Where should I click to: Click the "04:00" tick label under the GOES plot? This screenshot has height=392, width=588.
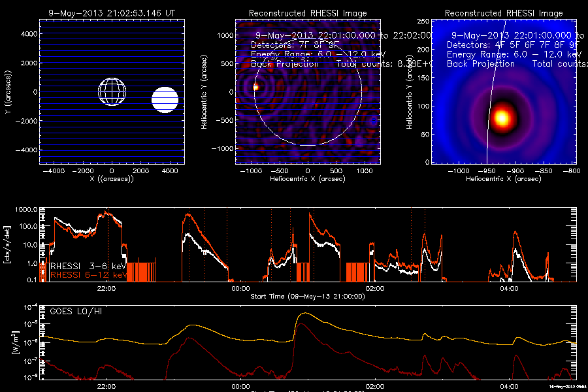pyautogui.click(x=509, y=386)
